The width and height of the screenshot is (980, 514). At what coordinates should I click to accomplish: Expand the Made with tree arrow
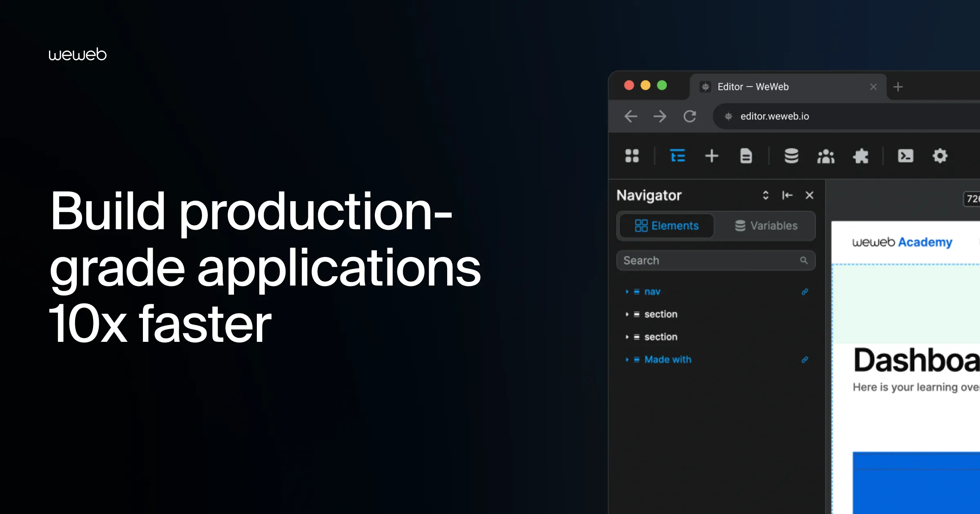pos(627,359)
